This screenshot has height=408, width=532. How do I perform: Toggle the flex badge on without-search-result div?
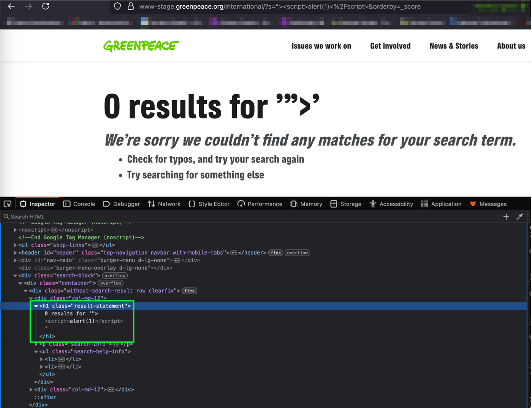pyautogui.click(x=190, y=291)
